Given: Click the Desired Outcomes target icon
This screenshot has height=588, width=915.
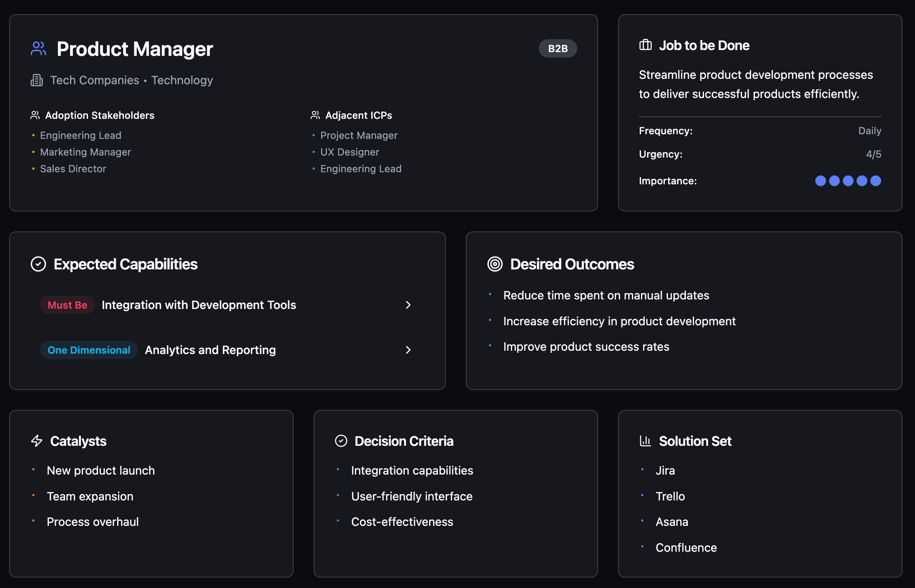Looking at the screenshot, I should 495,264.
